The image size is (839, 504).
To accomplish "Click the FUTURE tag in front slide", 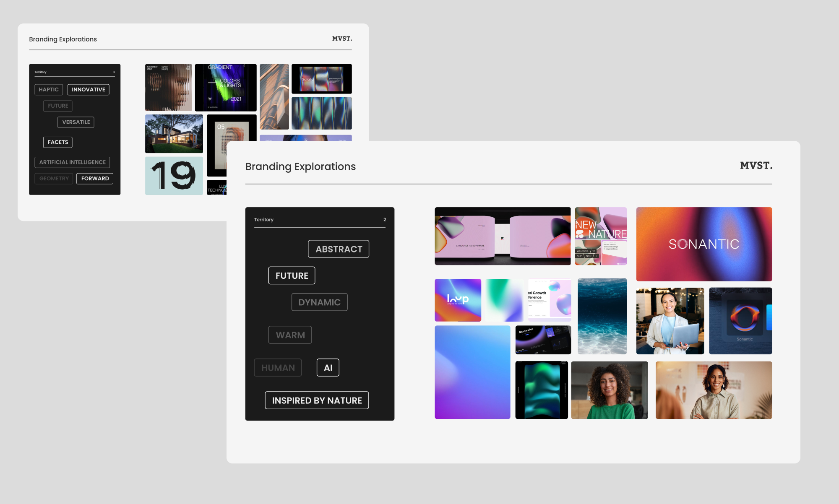I will point(292,275).
